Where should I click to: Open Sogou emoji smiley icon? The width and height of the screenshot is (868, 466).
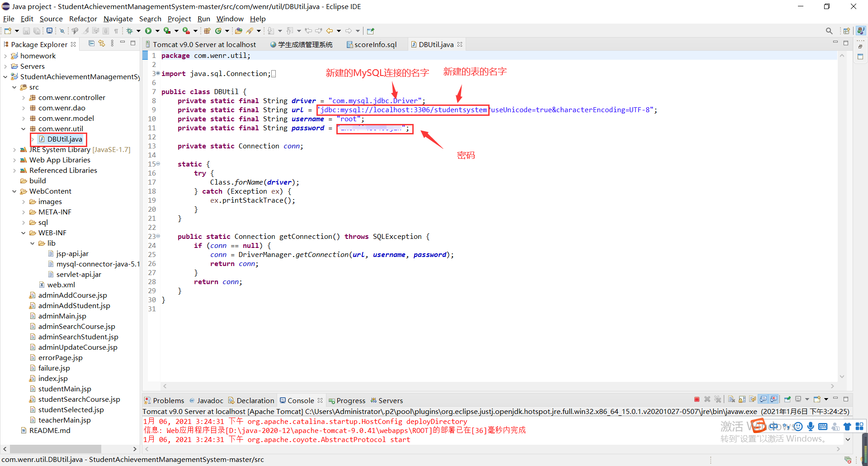click(798, 426)
